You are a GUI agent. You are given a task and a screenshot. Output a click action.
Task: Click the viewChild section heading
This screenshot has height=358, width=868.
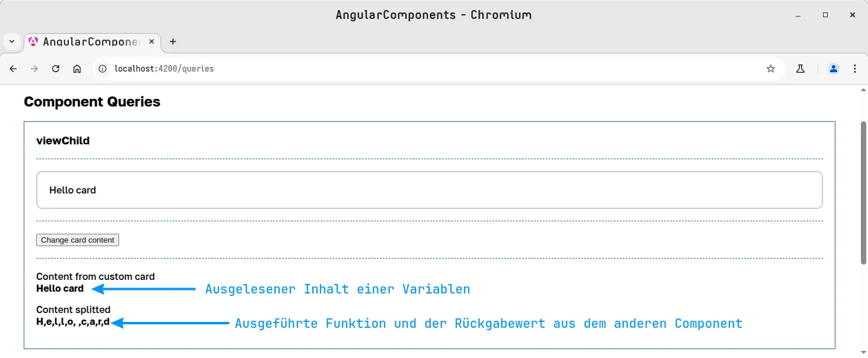[63, 141]
